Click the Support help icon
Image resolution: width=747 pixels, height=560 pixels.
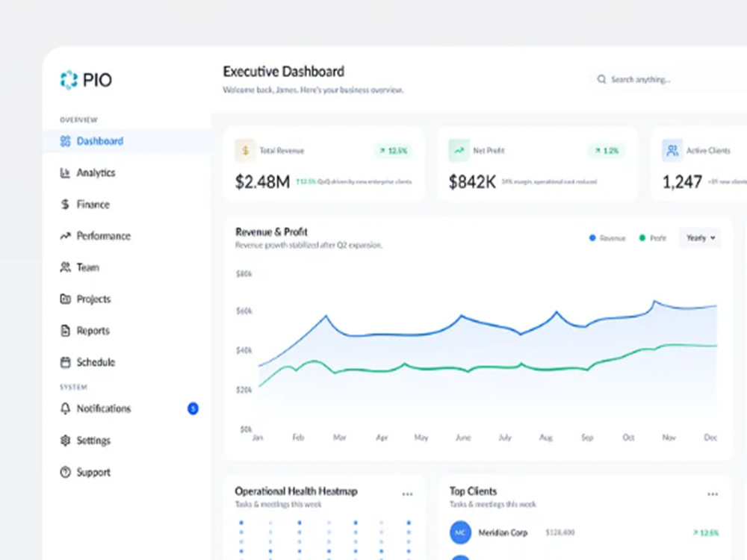click(65, 473)
